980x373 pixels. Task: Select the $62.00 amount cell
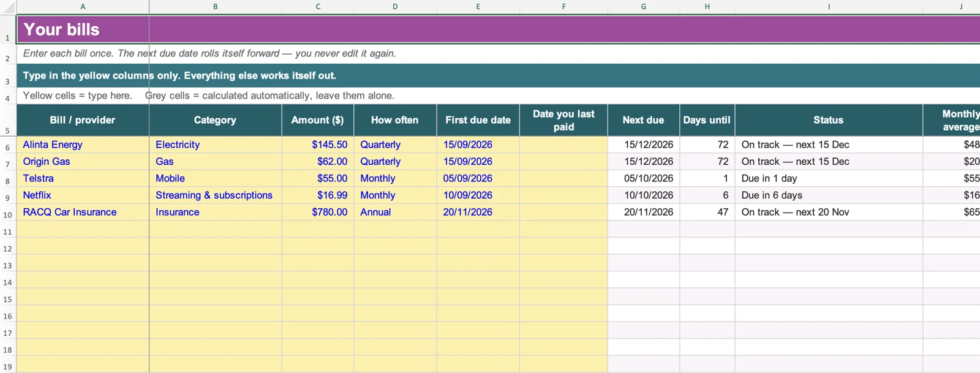pyautogui.click(x=318, y=162)
